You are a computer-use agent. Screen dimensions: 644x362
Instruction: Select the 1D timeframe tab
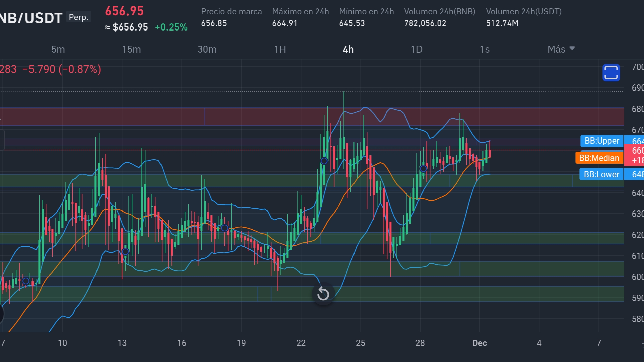(416, 49)
